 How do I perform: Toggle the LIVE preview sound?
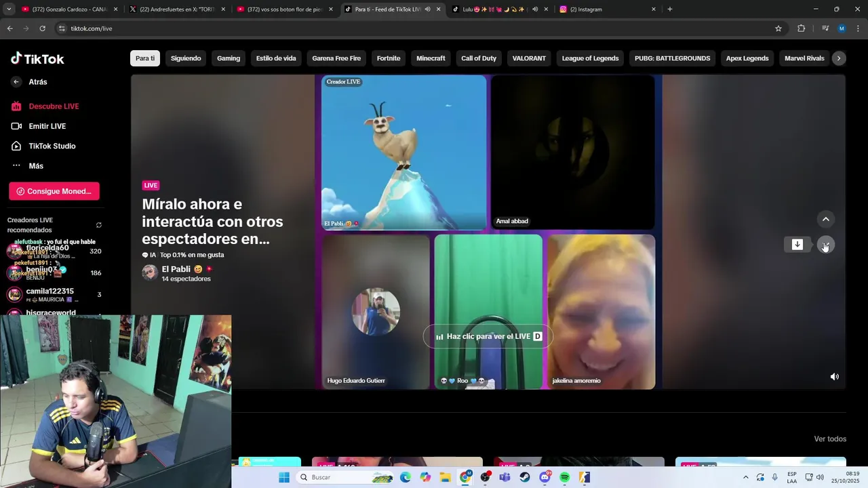pyautogui.click(x=835, y=377)
